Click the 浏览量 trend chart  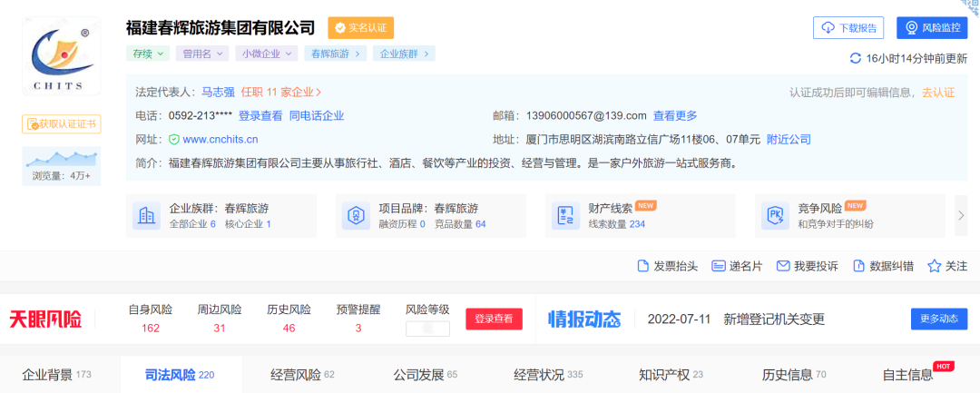(62, 158)
